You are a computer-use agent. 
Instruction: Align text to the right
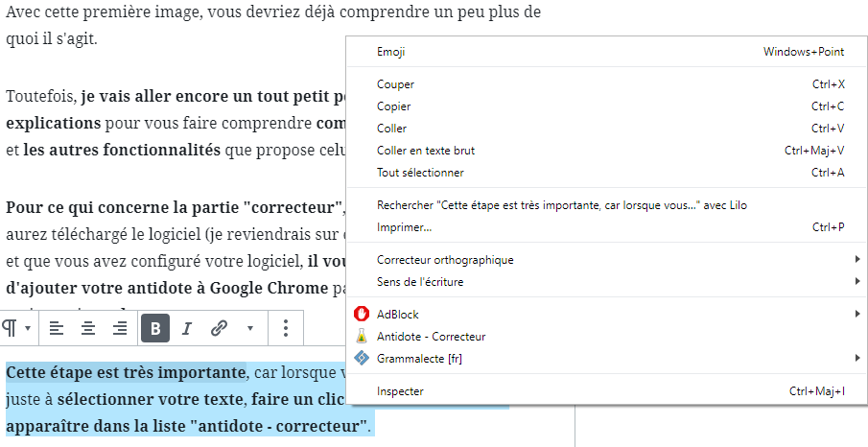[120, 328]
